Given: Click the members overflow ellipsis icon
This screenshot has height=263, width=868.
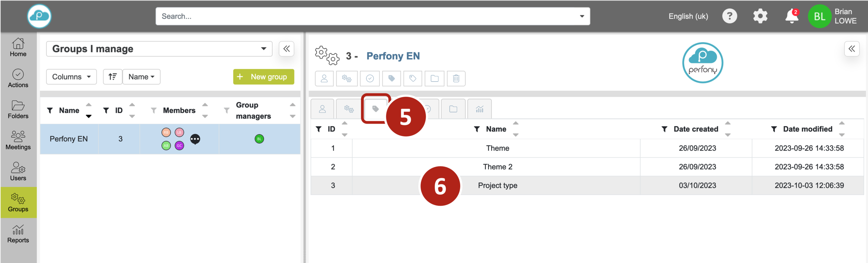Looking at the screenshot, I should (x=195, y=139).
